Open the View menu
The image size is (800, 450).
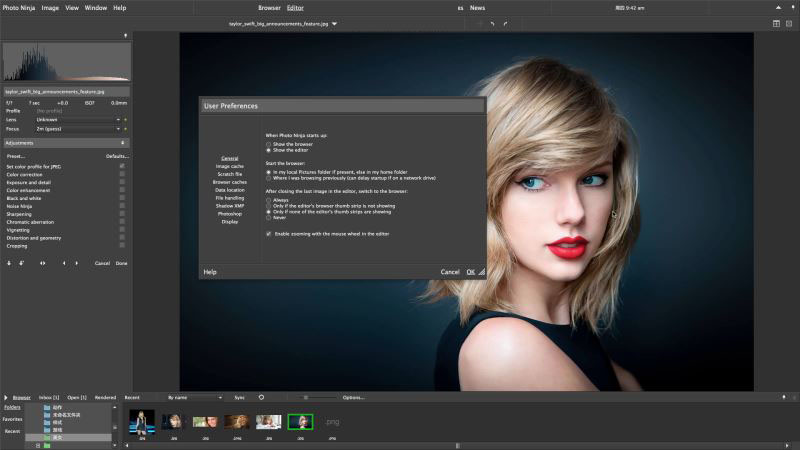point(72,8)
